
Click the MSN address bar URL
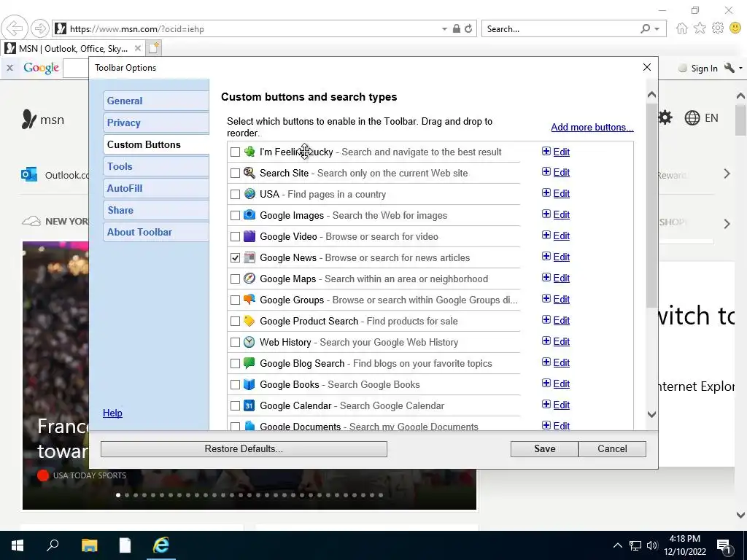click(x=136, y=29)
